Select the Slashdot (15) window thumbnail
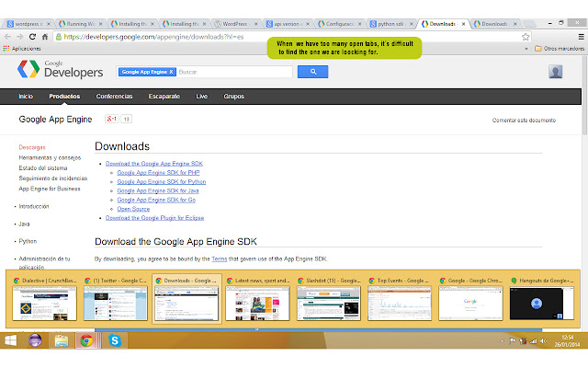Screen dimensions: 588x368 pos(329,299)
